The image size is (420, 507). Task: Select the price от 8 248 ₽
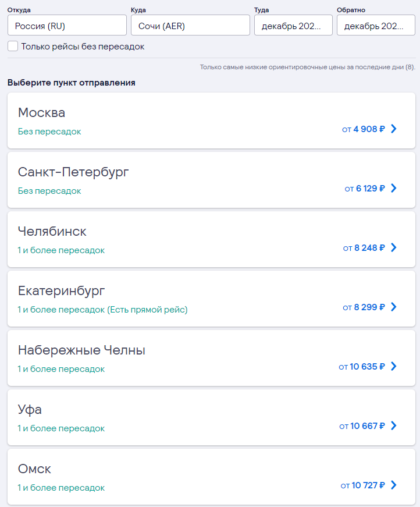(364, 248)
